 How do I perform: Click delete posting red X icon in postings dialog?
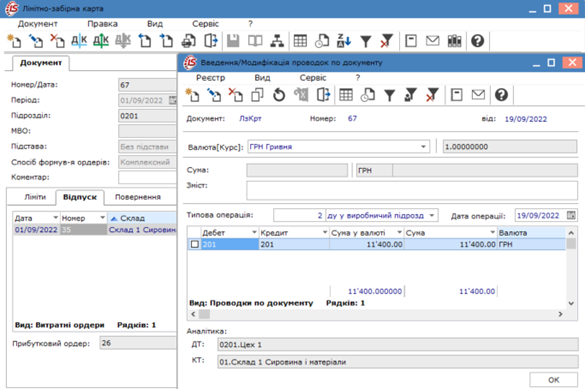236,95
